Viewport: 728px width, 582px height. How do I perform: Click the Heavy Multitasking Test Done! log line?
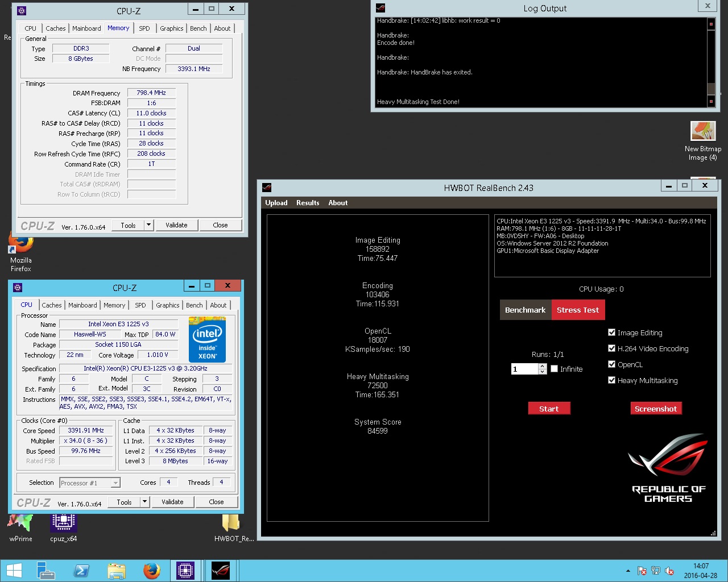[x=418, y=102]
